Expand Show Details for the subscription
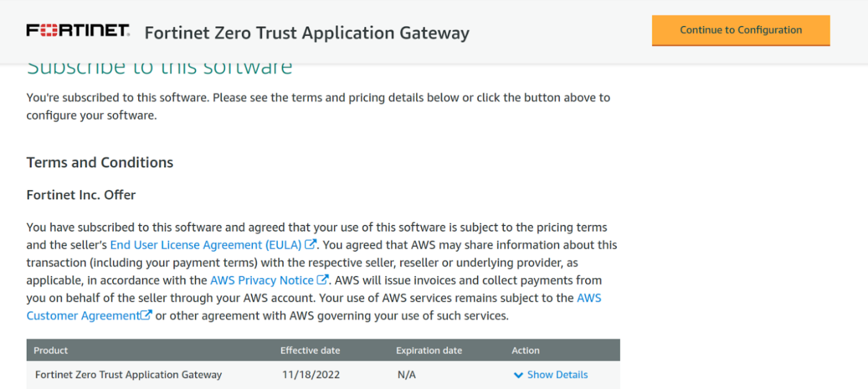Viewport: 868px width, 389px height. pos(557,375)
